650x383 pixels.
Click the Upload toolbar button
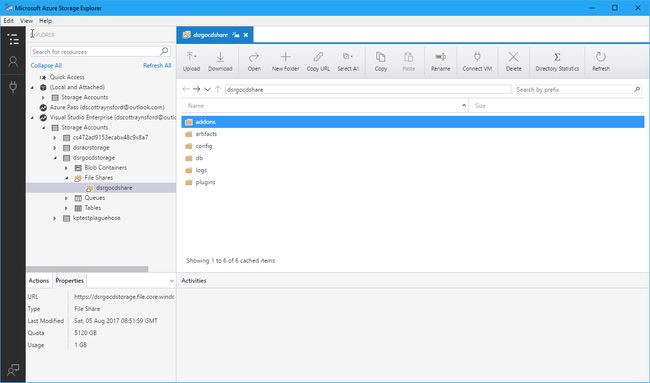[191, 61]
